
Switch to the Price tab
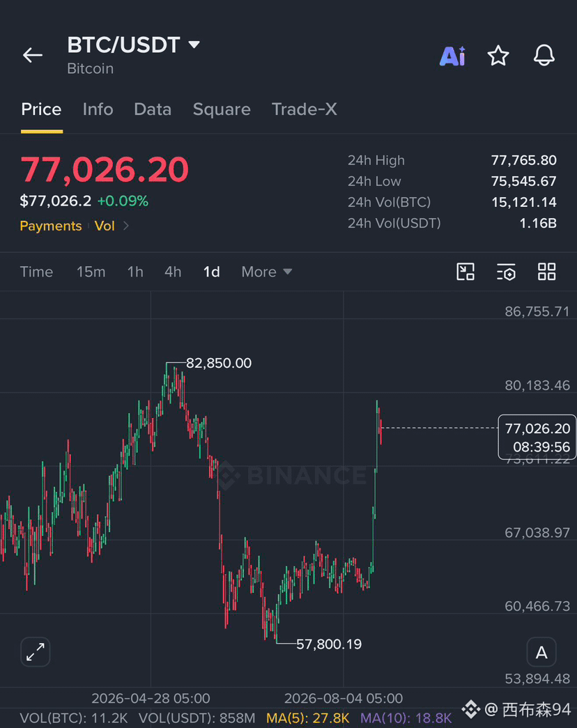point(41,109)
